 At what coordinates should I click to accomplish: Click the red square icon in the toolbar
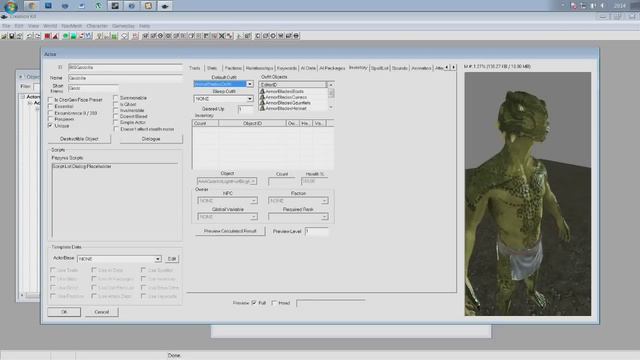point(47,36)
